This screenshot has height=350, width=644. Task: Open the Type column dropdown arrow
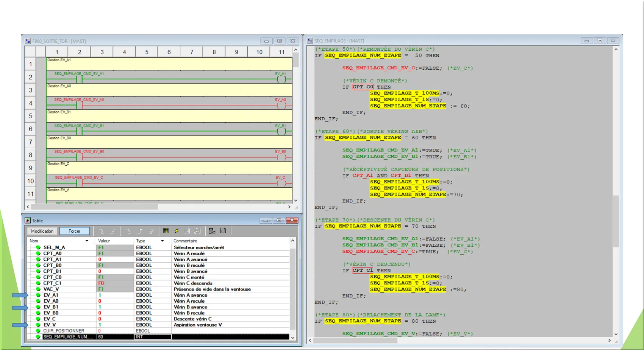[163, 241]
